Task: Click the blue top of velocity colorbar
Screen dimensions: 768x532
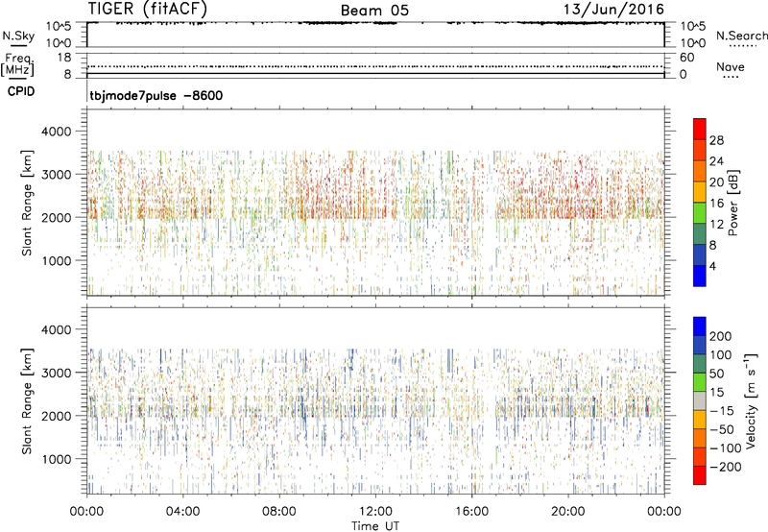Action: click(x=700, y=326)
